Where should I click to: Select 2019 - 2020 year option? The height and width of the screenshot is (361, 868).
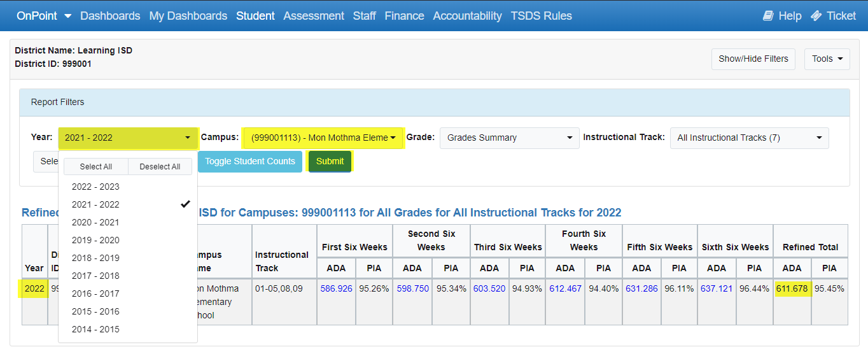95,240
